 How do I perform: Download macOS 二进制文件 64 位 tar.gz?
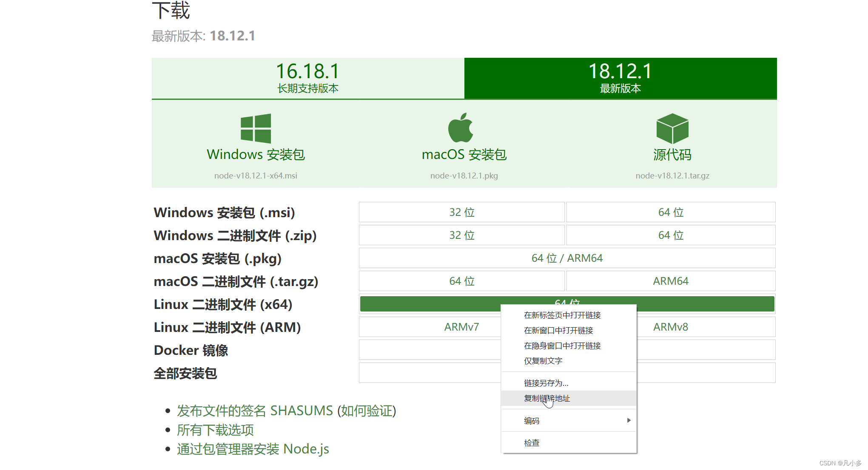pyautogui.click(x=461, y=281)
